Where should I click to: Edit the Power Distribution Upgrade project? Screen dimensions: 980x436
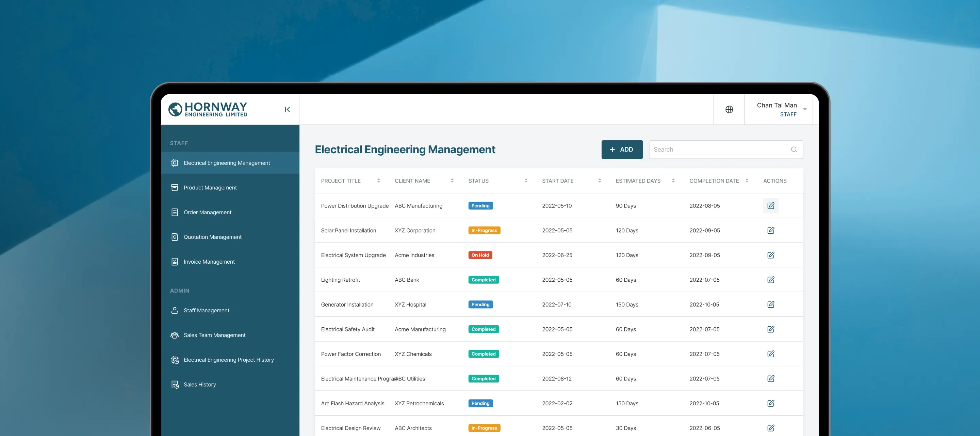[770, 206]
